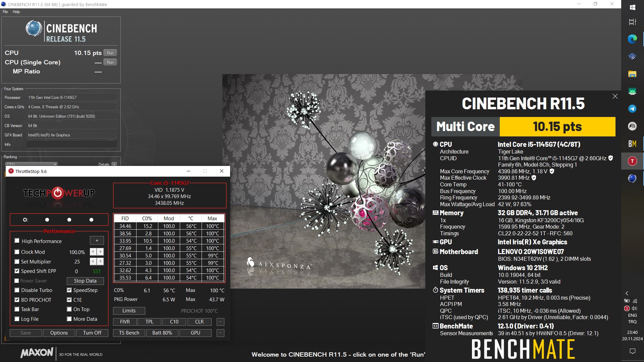Open the TPL settings
644x362 pixels.
(x=149, y=322)
